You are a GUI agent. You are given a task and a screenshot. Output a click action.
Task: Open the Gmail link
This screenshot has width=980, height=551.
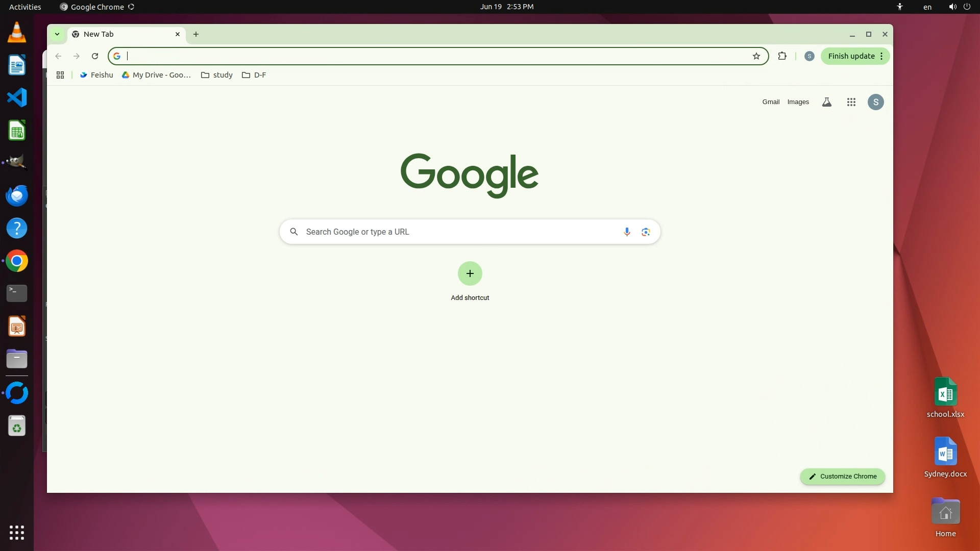[771, 102]
